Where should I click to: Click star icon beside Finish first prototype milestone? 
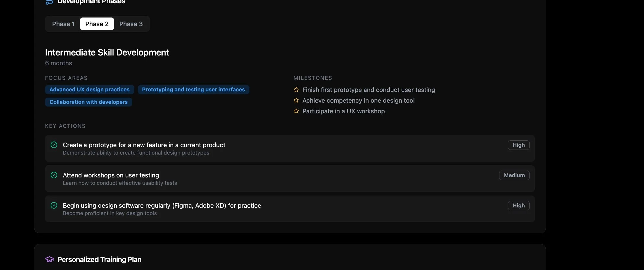[x=296, y=90]
